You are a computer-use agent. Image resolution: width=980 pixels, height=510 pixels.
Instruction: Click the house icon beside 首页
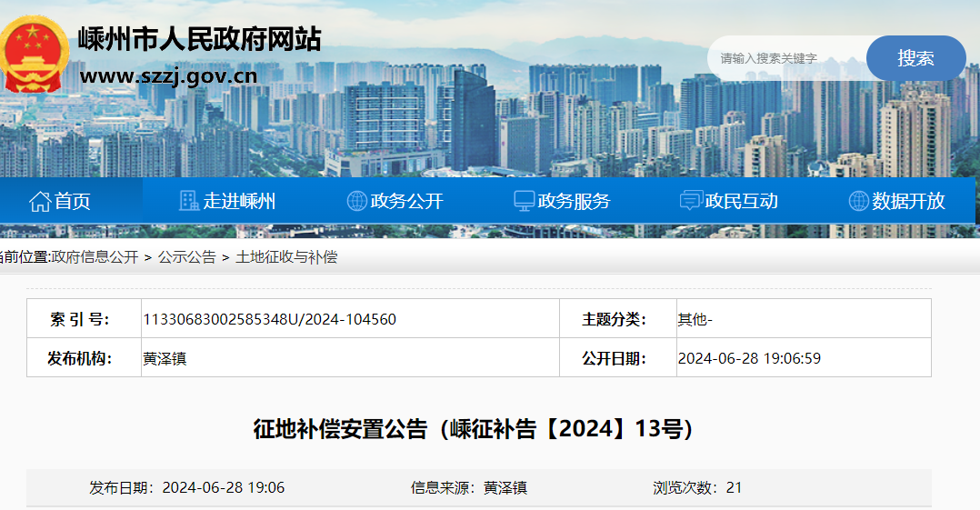coord(39,201)
